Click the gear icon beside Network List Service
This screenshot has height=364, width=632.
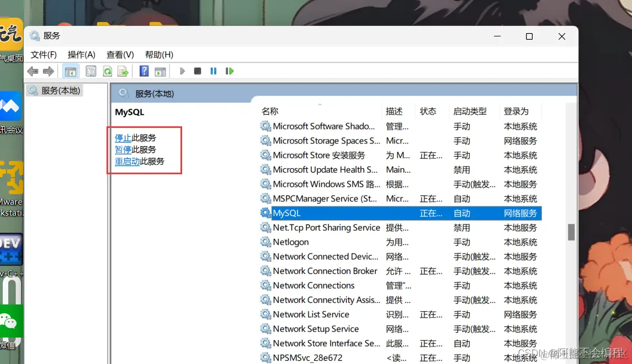[x=265, y=314]
